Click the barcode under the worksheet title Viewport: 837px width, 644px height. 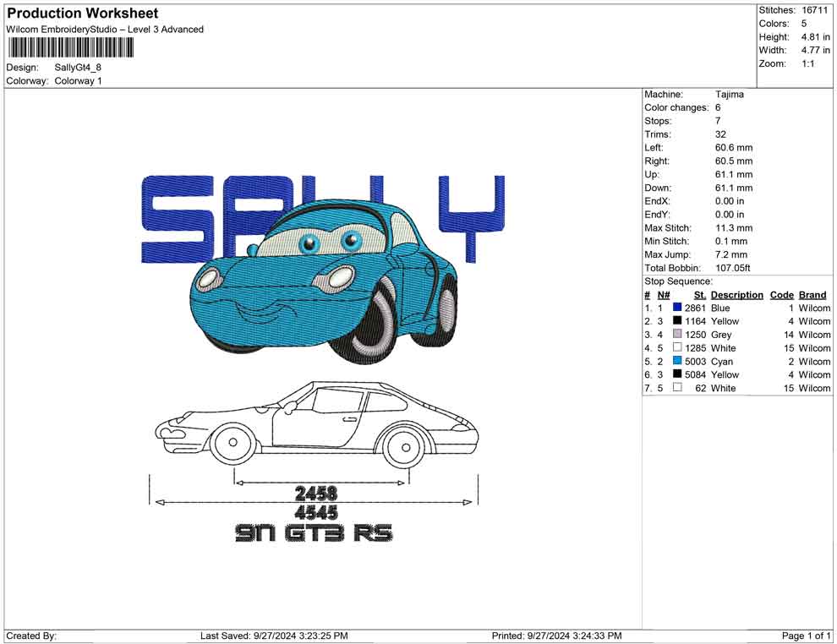(70, 48)
